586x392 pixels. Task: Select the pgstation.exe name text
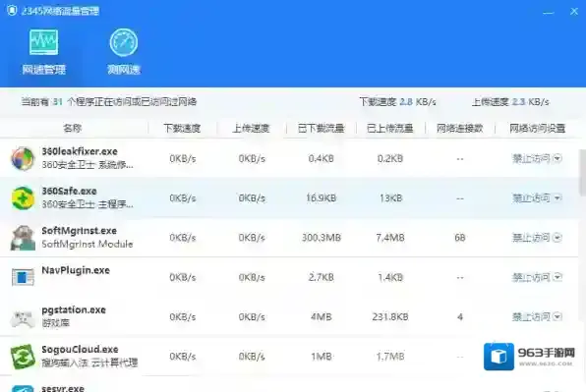click(74, 309)
